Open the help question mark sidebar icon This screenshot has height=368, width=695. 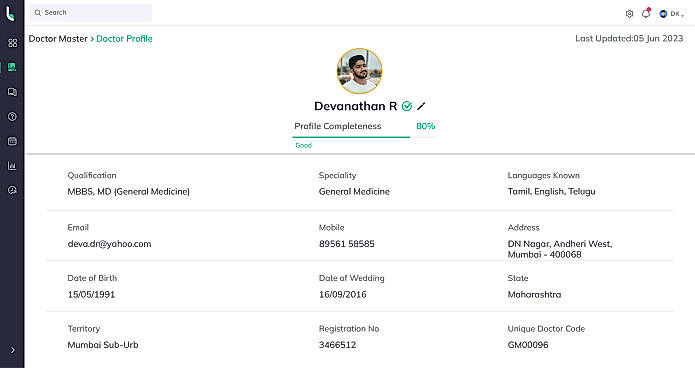point(12,117)
